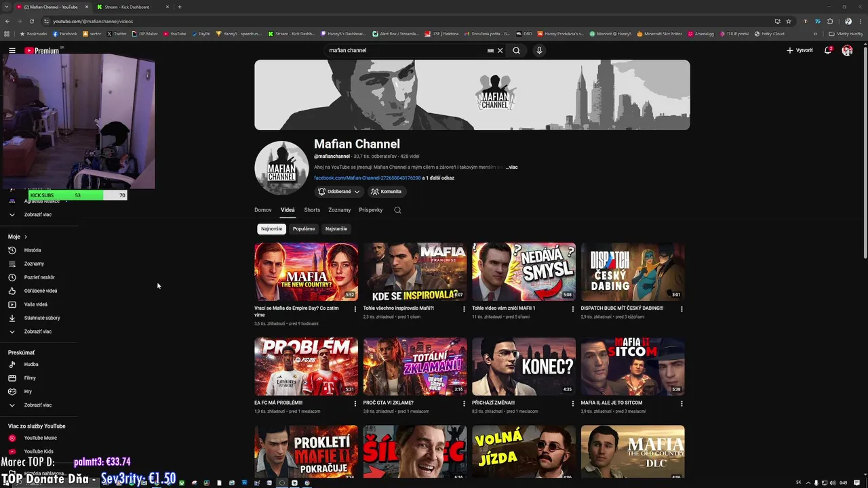Open the account avatar menu
This screenshot has height=488, width=868.
pyautogui.click(x=847, y=50)
